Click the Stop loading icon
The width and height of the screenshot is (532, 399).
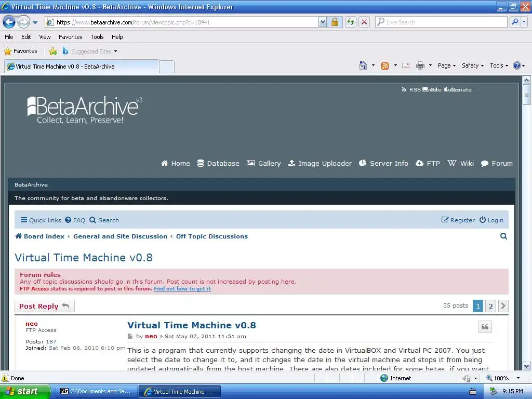point(364,22)
